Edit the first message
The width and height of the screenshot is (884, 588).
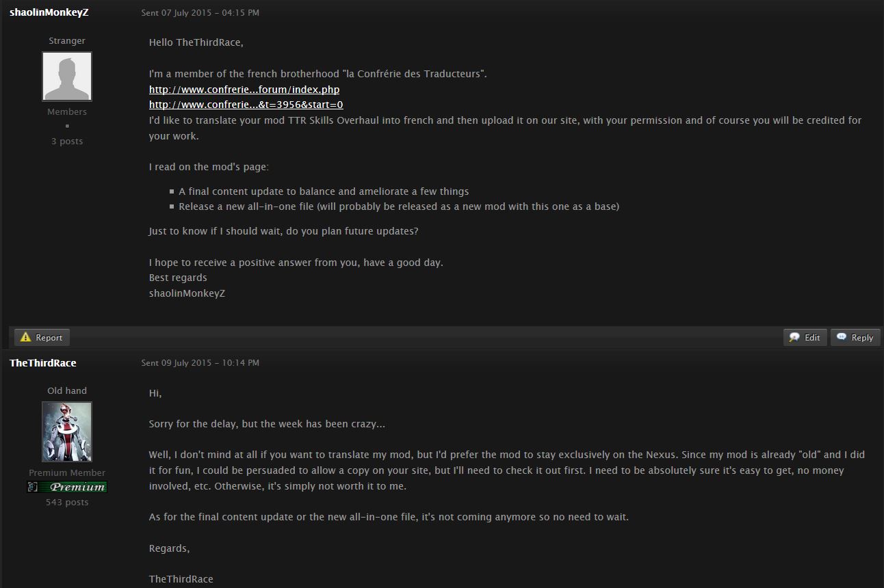(x=805, y=337)
